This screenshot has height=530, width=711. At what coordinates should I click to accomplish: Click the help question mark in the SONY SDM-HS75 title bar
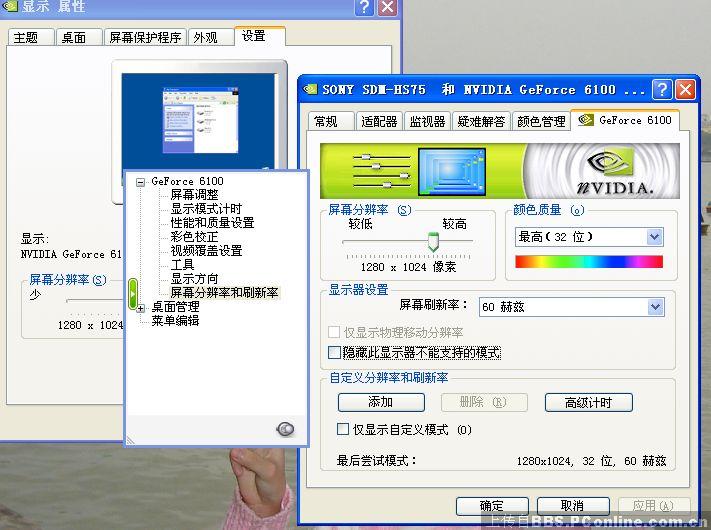click(662, 89)
